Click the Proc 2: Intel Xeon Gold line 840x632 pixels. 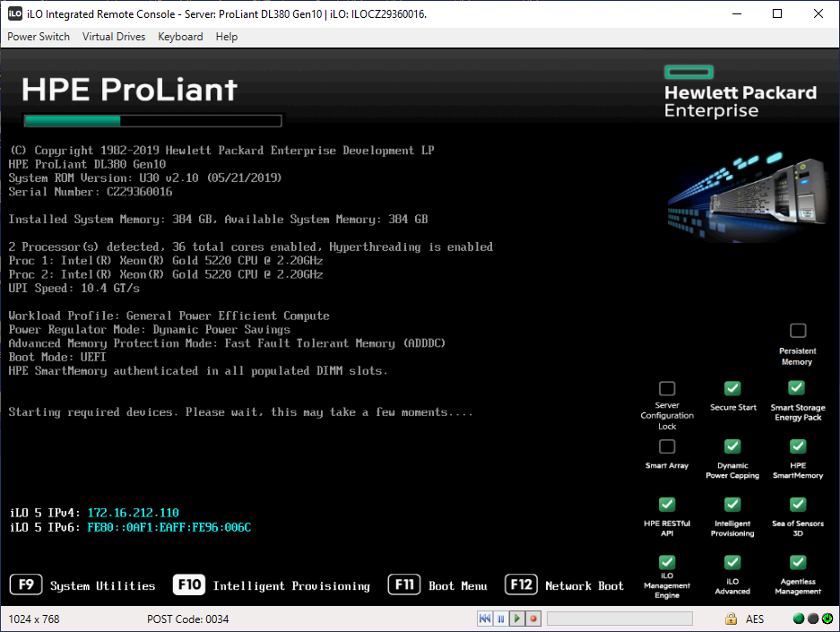(x=166, y=274)
